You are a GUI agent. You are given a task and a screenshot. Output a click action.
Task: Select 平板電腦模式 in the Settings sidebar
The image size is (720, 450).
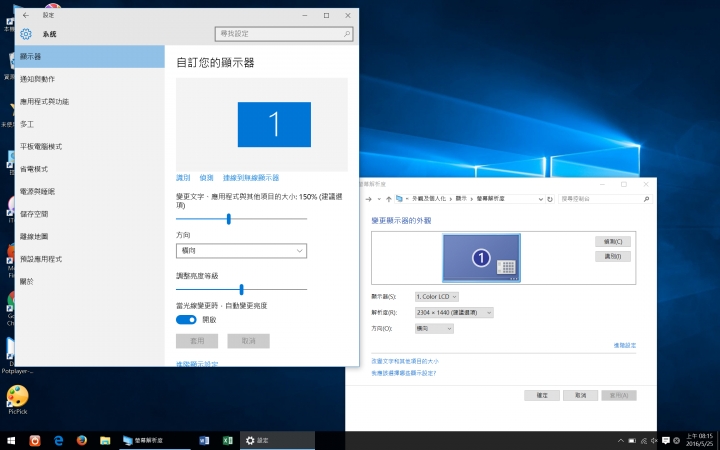coord(90,146)
